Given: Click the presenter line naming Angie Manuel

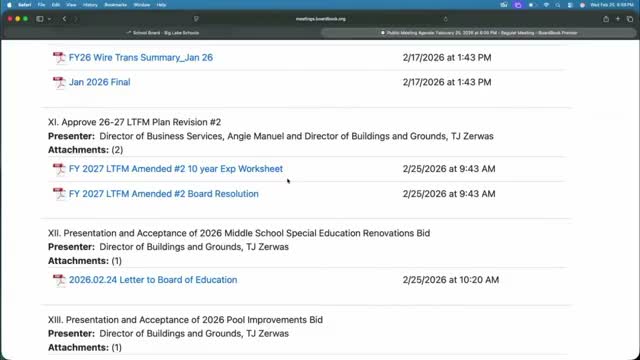Looking at the screenshot, I should (271, 136).
